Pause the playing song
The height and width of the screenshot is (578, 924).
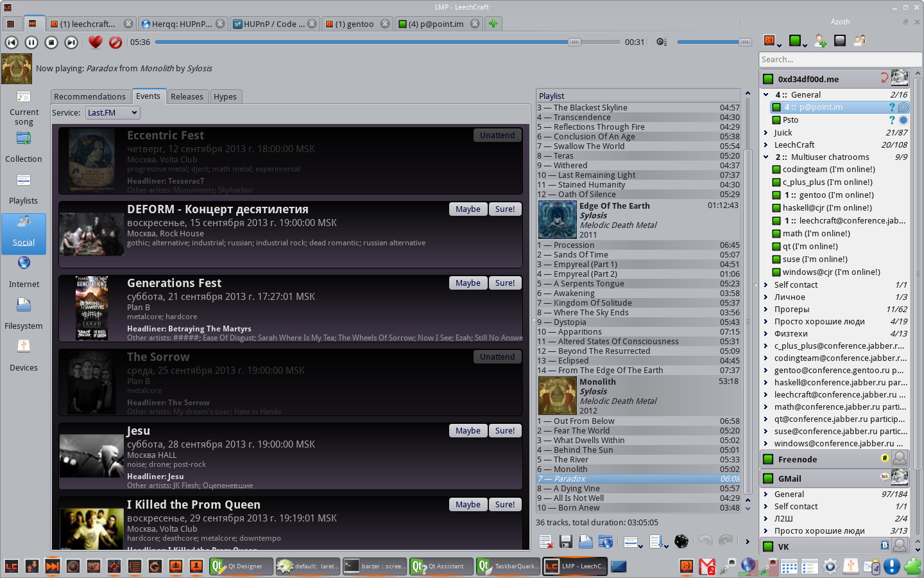(x=31, y=42)
